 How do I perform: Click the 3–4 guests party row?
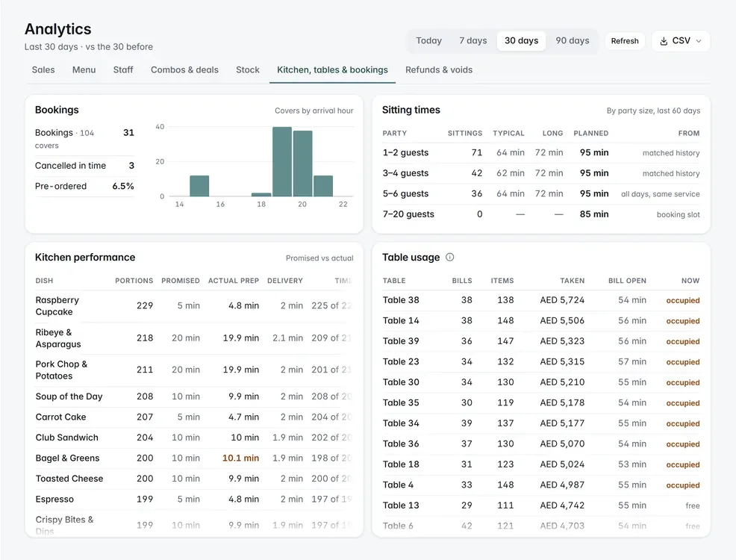540,173
